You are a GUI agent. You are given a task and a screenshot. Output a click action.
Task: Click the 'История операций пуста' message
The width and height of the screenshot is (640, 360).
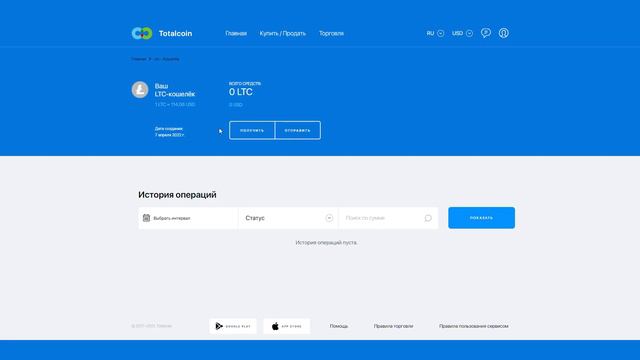click(x=327, y=242)
